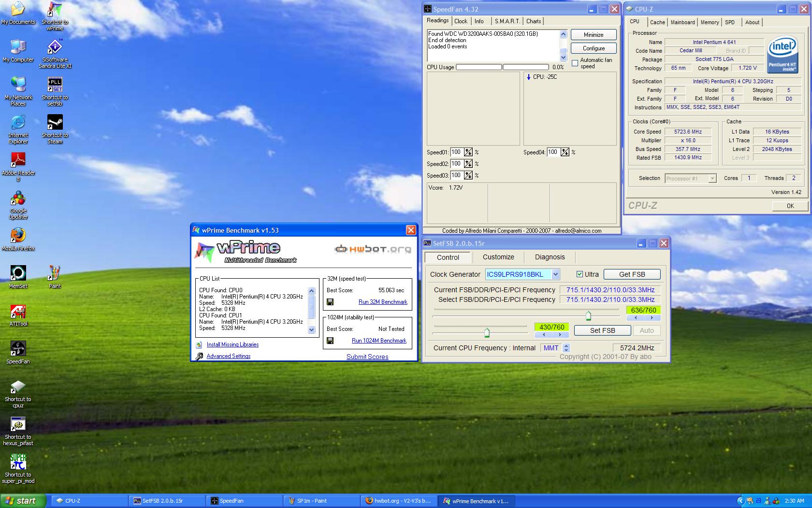Viewport: 812px width, 508px height.
Task: Open the My Documents desktop icon
Action: point(18,13)
